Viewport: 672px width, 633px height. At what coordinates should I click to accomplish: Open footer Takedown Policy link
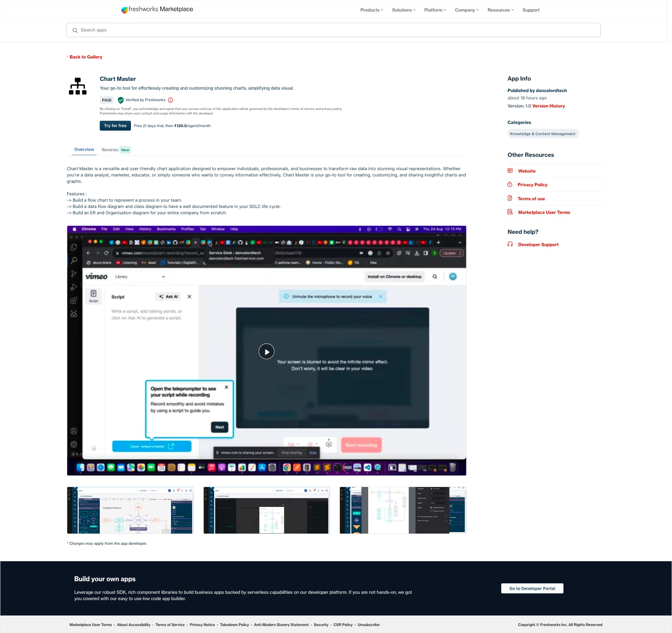point(234,625)
